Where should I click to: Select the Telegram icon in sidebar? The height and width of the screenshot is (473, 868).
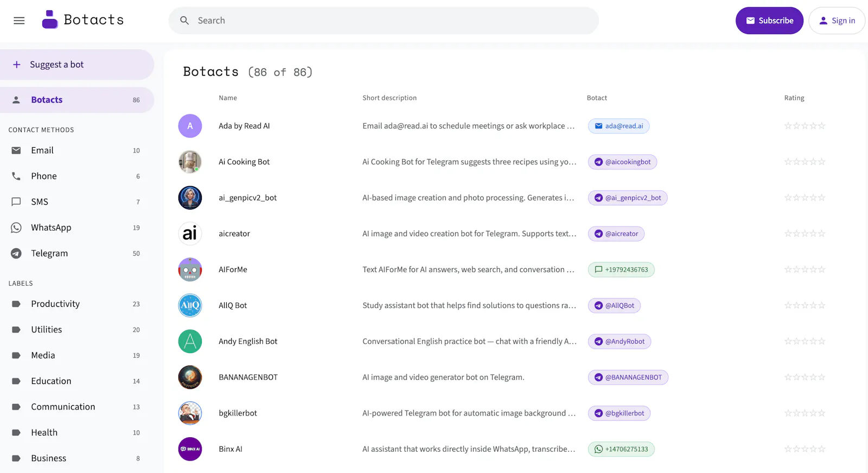point(16,253)
